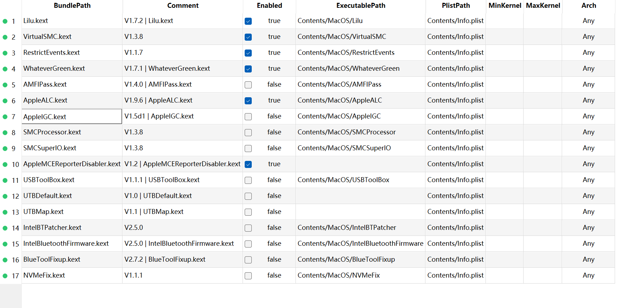644x308 pixels.
Task: Select comment 'V1.9.6 | AppleALC.kext'
Action: (183, 100)
